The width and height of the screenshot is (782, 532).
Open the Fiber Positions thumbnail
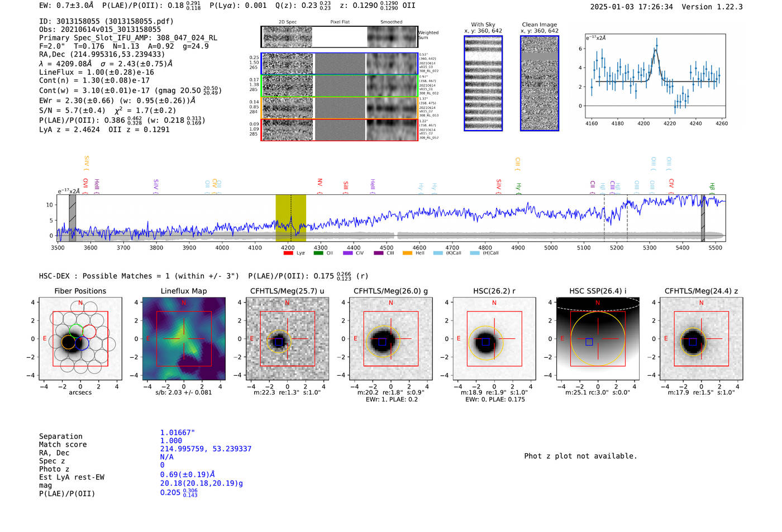(x=80, y=339)
